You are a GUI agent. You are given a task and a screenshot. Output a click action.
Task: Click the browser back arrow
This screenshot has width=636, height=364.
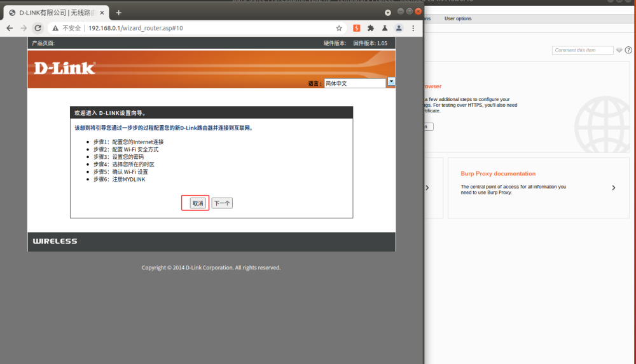[10, 28]
